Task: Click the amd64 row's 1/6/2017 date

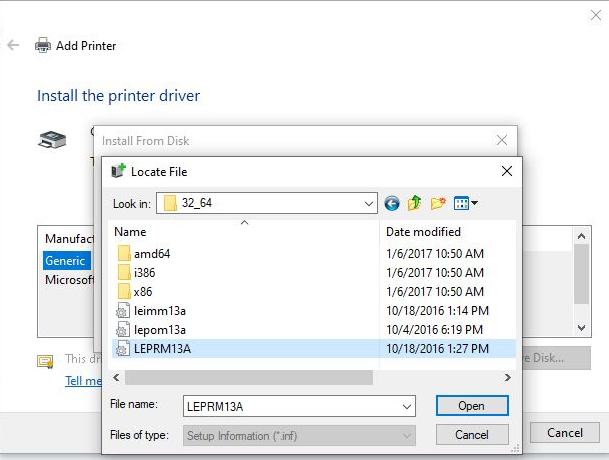Action: (435, 254)
